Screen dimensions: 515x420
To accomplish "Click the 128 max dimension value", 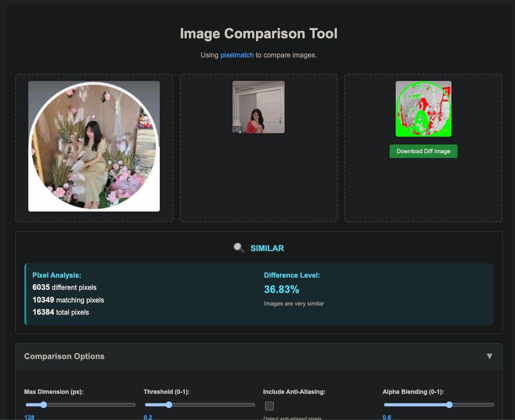I will (x=29, y=417).
